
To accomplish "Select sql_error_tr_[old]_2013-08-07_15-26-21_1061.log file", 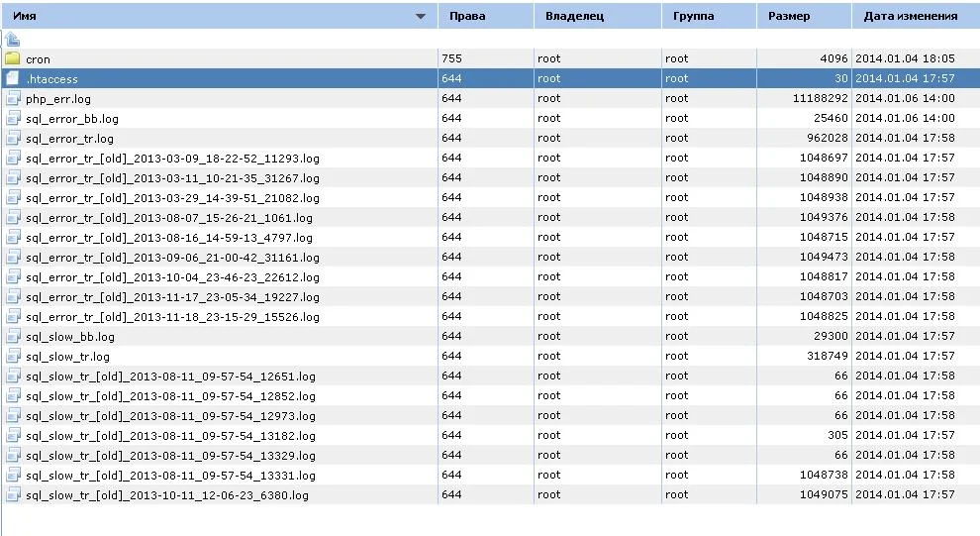I will [168, 218].
